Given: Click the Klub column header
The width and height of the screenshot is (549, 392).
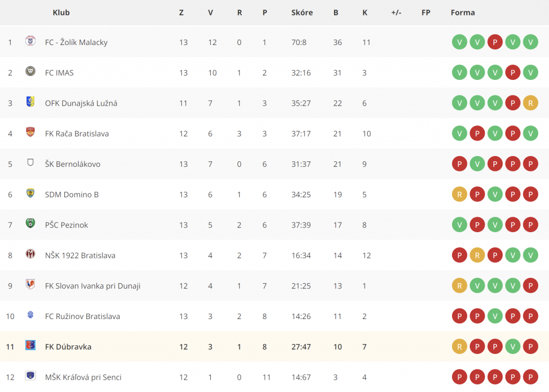Looking at the screenshot, I should 61,13.
